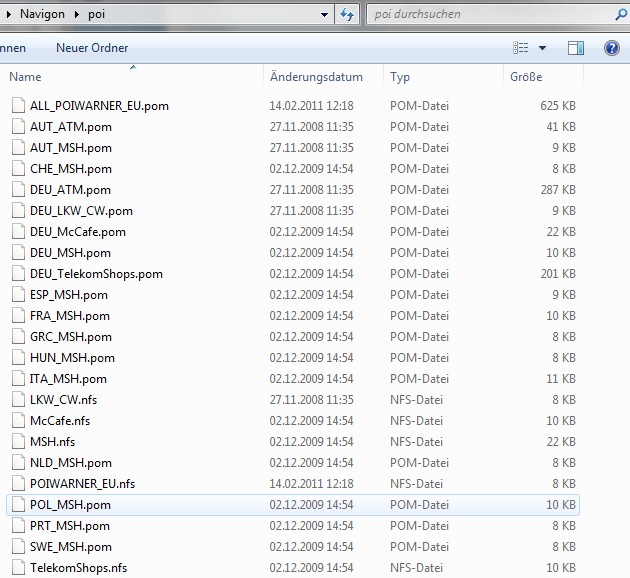Screen dimensions: 630x578
Task: Select the file name ALL_POIWARNER_EU.pom
Action: (99, 106)
